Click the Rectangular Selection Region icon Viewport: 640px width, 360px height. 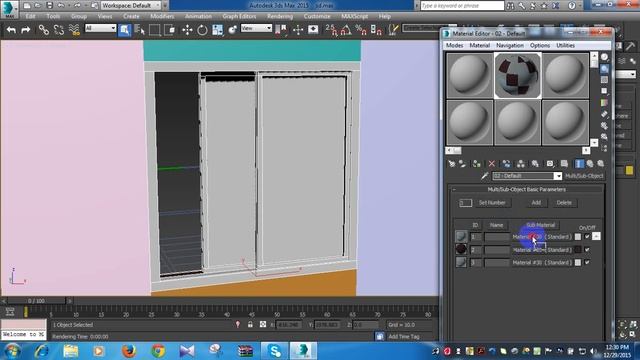click(154, 30)
